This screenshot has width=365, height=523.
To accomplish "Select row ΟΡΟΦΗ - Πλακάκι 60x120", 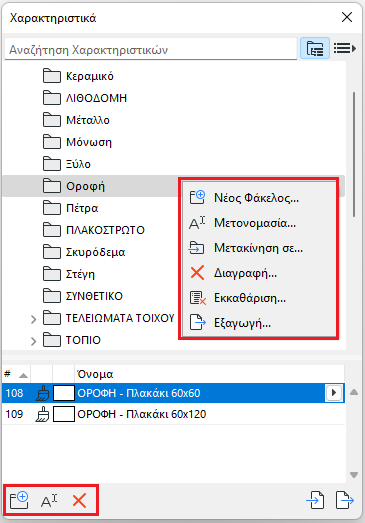I will coord(173,414).
